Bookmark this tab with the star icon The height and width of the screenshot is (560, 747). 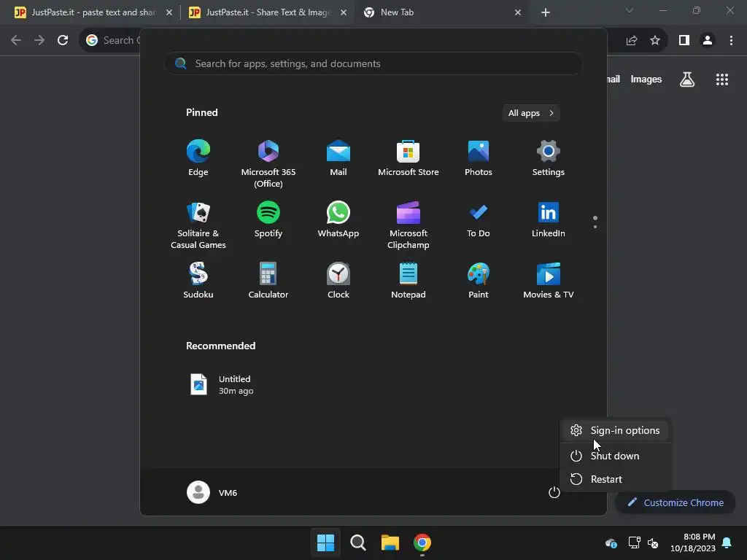655,41
